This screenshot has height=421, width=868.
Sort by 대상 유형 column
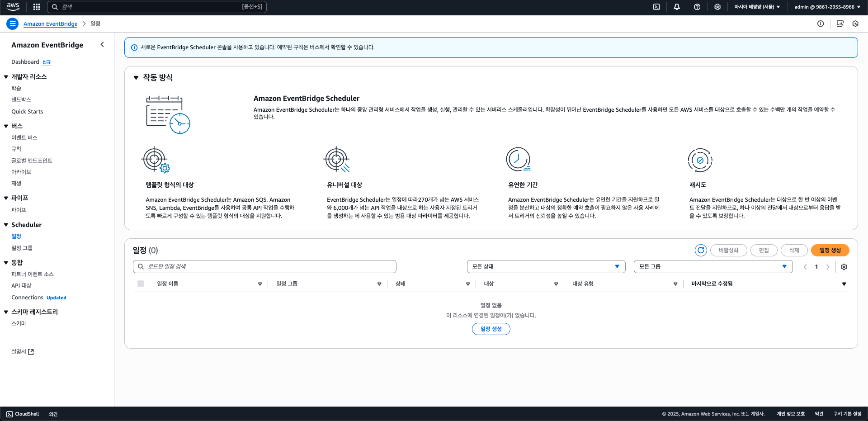675,284
